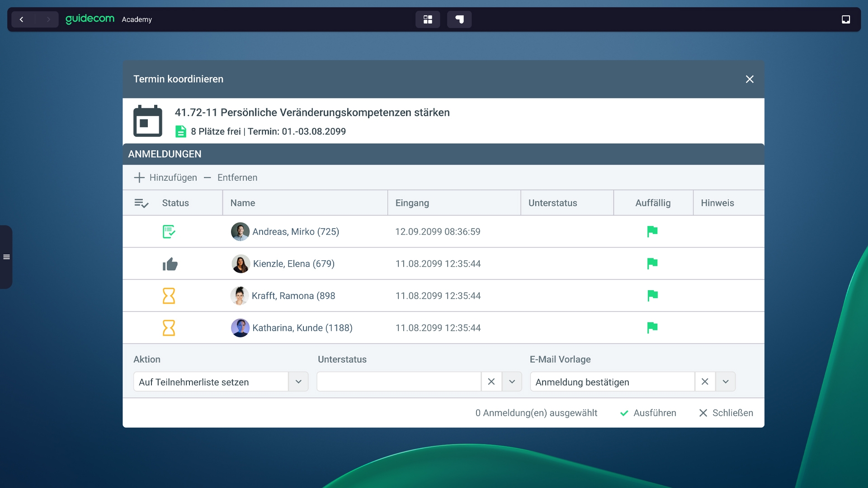
Task: Click thumbs-up status icon for Kienzle, Elena
Action: (x=170, y=264)
